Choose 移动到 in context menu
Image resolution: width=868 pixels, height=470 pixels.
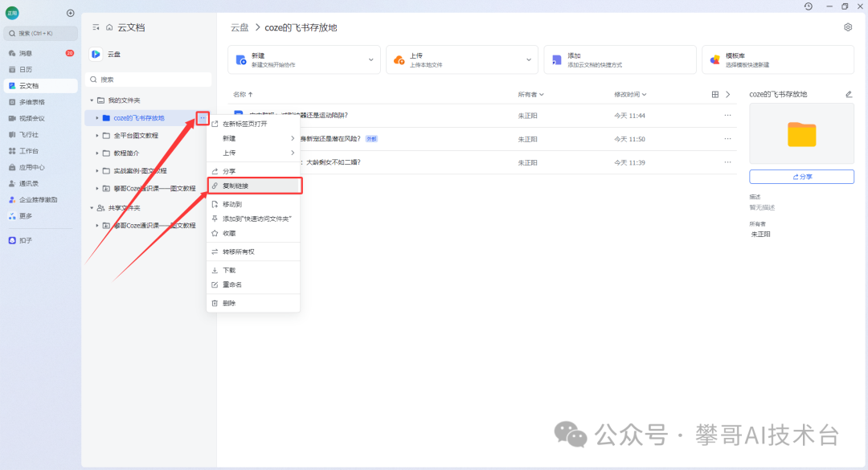coord(253,204)
